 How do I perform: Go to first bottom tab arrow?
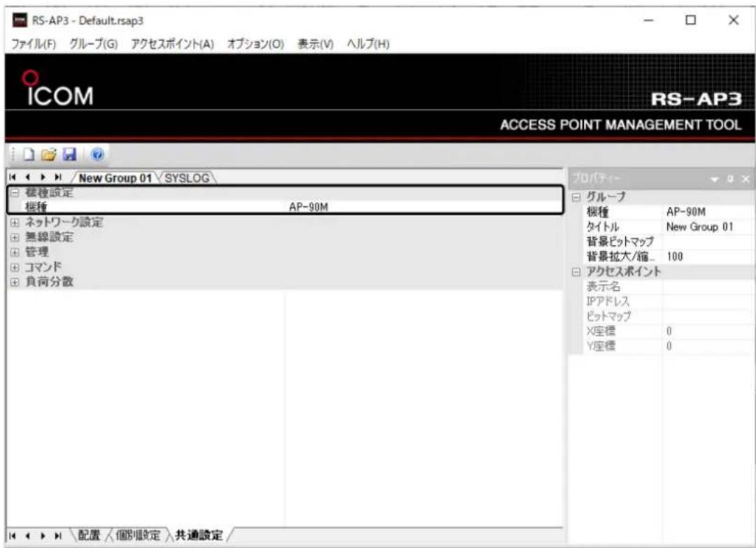[13, 535]
